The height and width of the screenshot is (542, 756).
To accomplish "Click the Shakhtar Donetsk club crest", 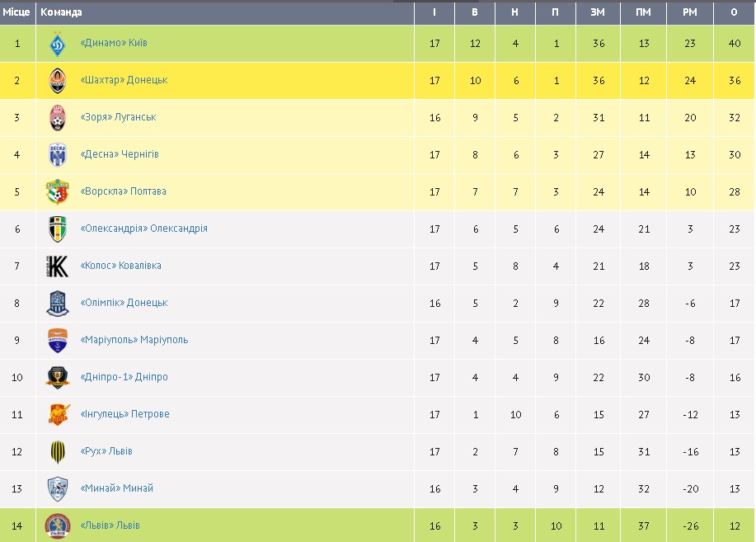I will pos(58,80).
